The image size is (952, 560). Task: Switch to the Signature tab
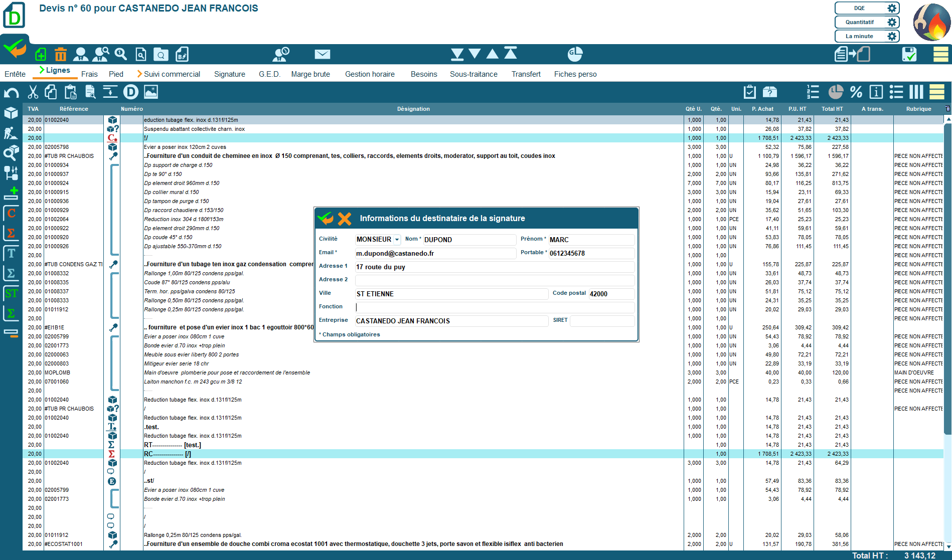click(x=229, y=74)
